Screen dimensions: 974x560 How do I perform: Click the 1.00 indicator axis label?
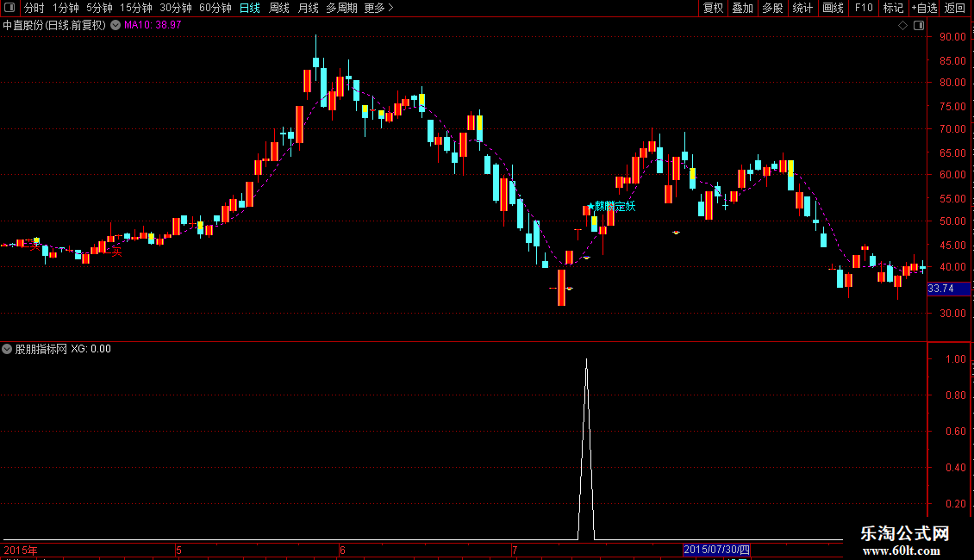[956, 359]
